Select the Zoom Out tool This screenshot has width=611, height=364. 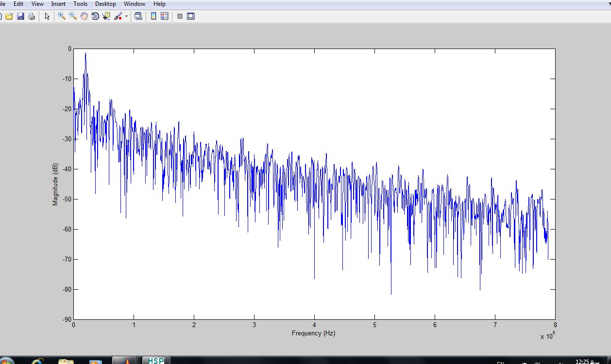click(73, 16)
